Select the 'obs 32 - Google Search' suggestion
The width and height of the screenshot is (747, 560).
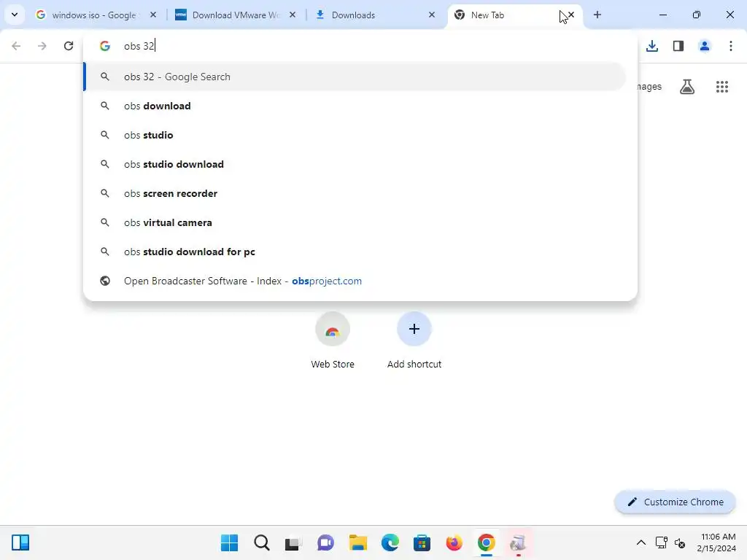355,77
